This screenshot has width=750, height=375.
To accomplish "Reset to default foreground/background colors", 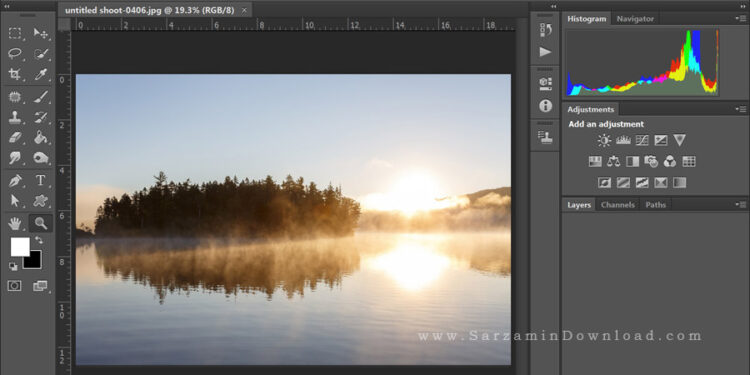I will pos(14,266).
